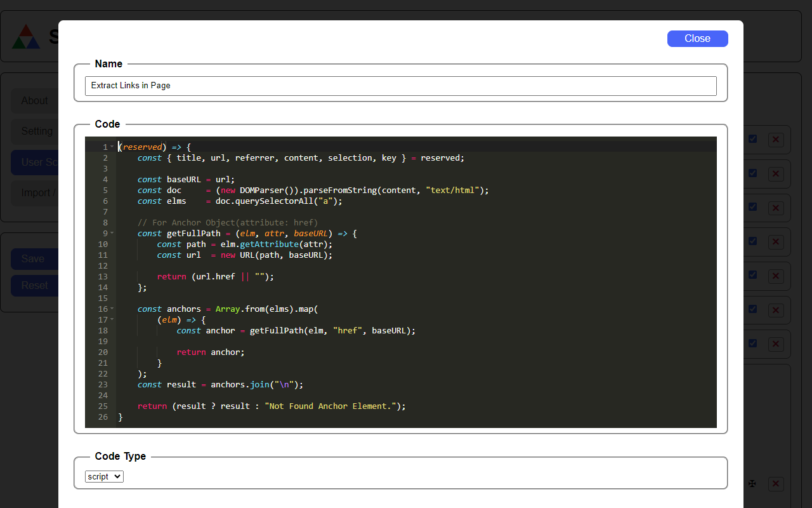Image resolution: width=812 pixels, height=508 pixels.
Task: Close the script editor dialog
Action: click(697, 39)
